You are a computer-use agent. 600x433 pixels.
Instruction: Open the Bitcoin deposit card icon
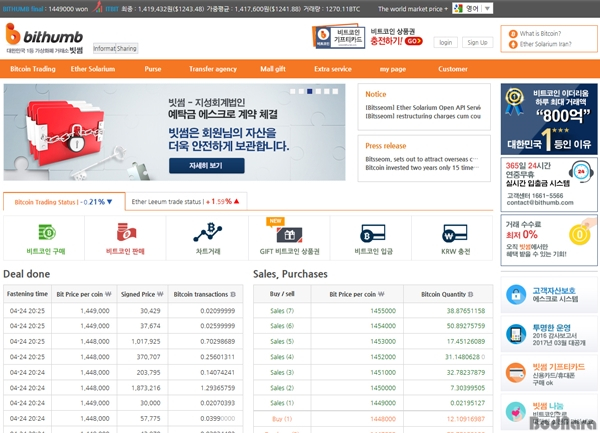coord(373,233)
